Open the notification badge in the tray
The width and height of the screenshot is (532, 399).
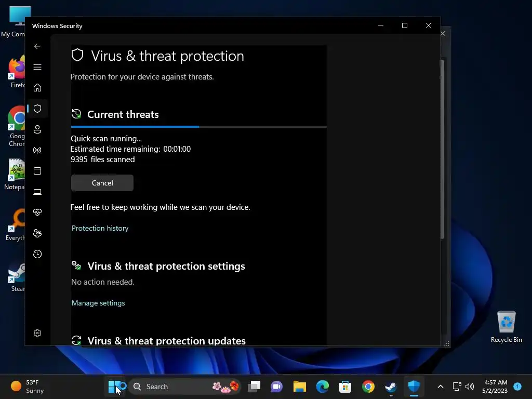517,387
